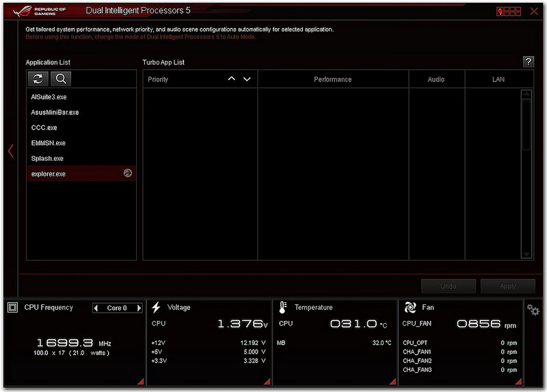Move priority up with the up chevron
This screenshot has height=392, width=547.
pyautogui.click(x=231, y=79)
